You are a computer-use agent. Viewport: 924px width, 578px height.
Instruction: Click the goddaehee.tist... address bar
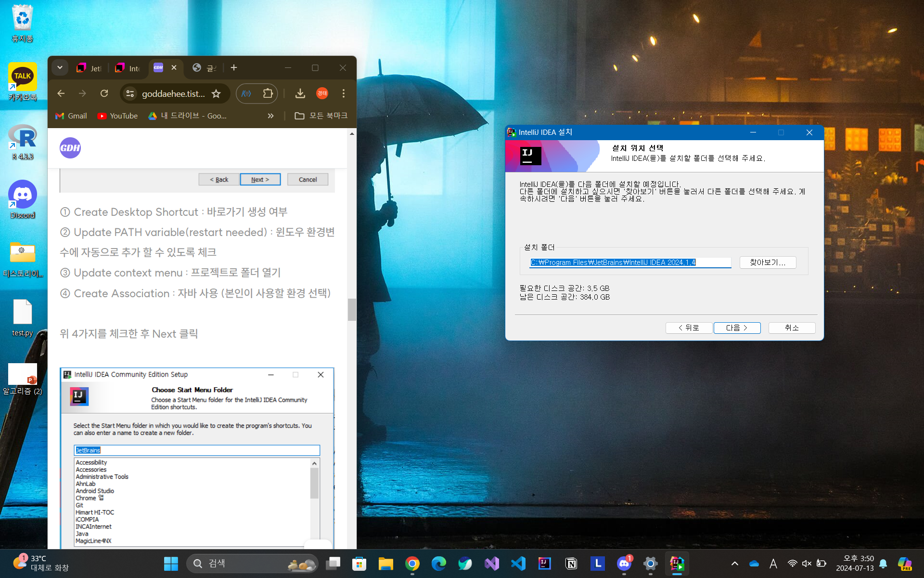(x=174, y=93)
